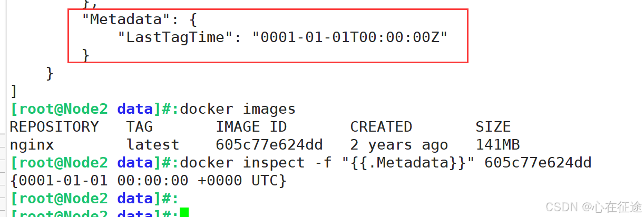Click image ID 605c77e624dd in table row
644x217 pixels.
pyautogui.click(x=269, y=145)
